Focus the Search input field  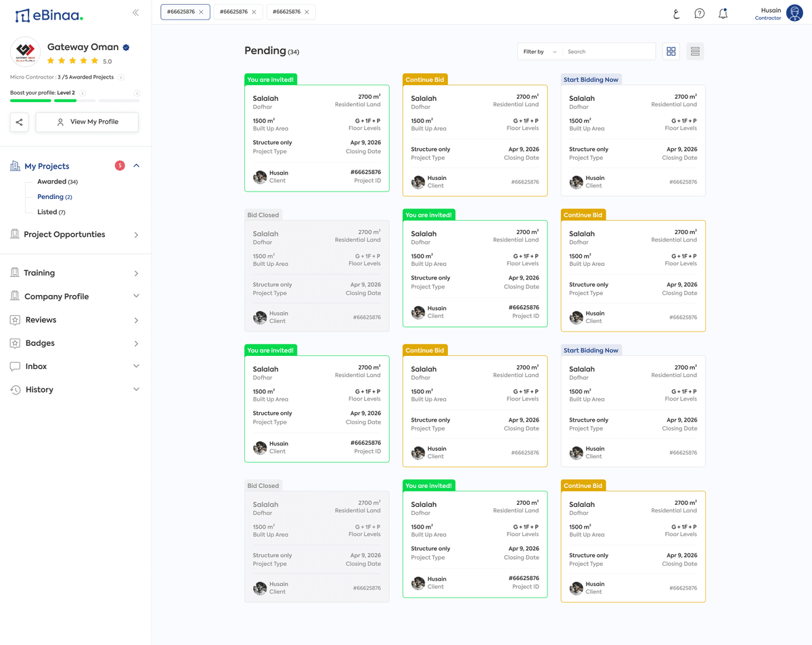click(x=608, y=51)
